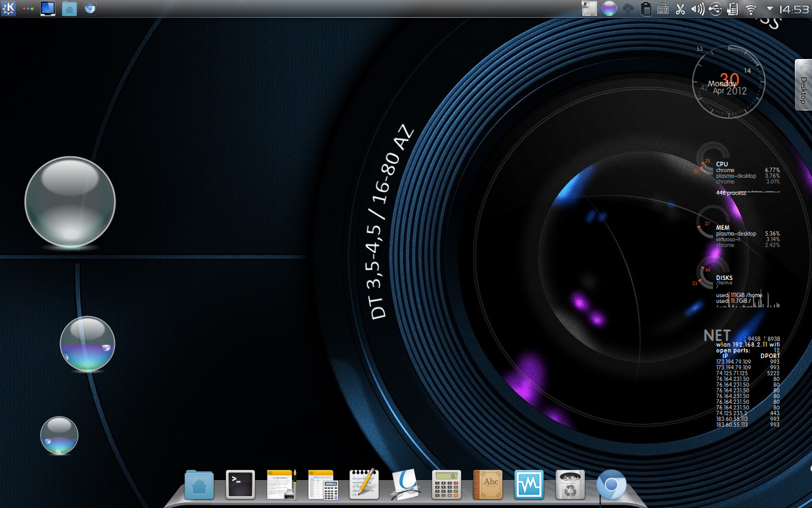
Task: Click the NET heading in the monitor
Action: [717, 335]
